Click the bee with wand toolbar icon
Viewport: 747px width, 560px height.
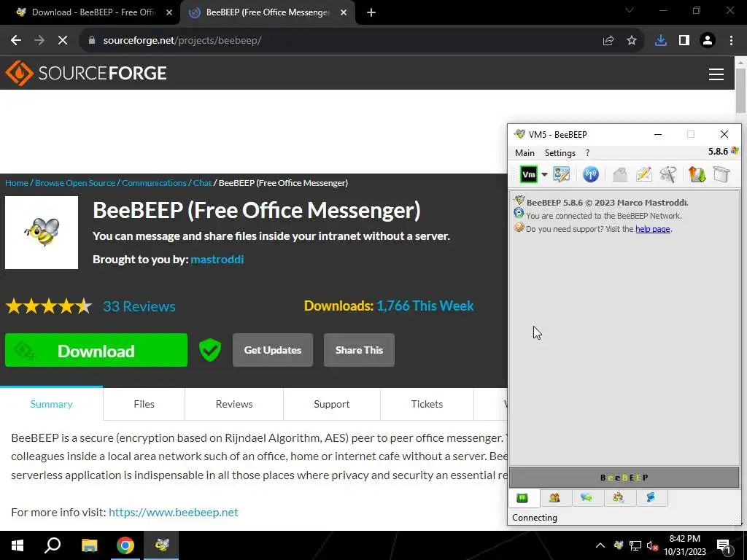(x=668, y=174)
